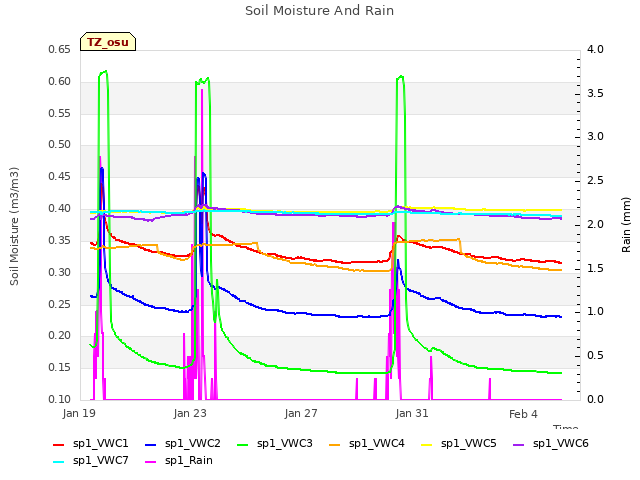
Task: Click the Jan 23 x-axis tick label
Action: tap(190, 413)
